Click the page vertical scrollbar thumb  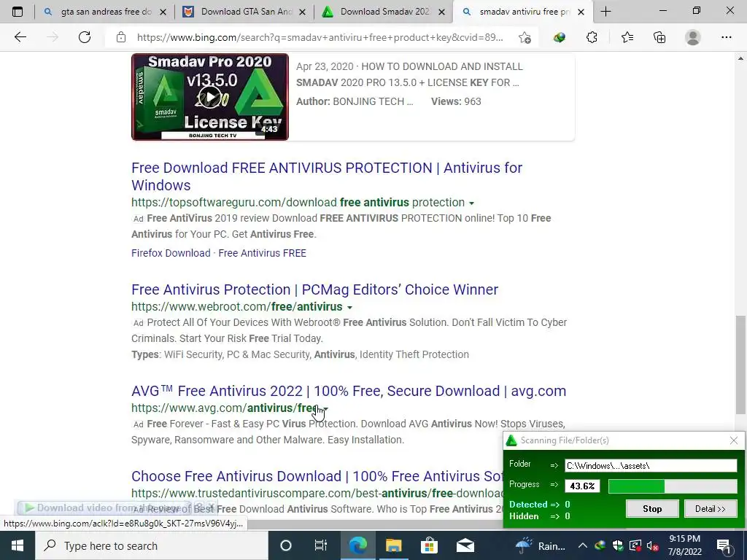point(740,365)
